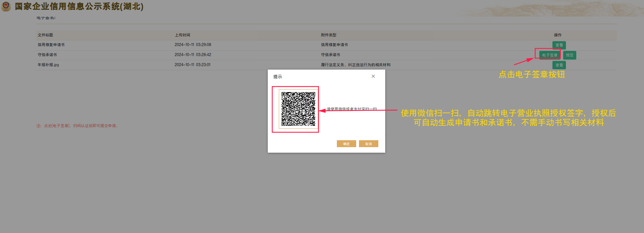Select 信用修复申请书 in the 附件类型 column
This screenshot has height=233, width=644.
[334, 45]
